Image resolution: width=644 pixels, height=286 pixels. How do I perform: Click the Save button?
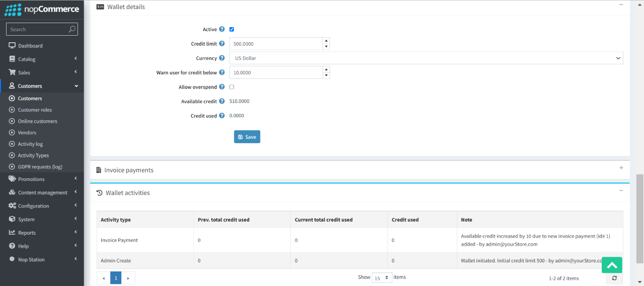click(247, 137)
